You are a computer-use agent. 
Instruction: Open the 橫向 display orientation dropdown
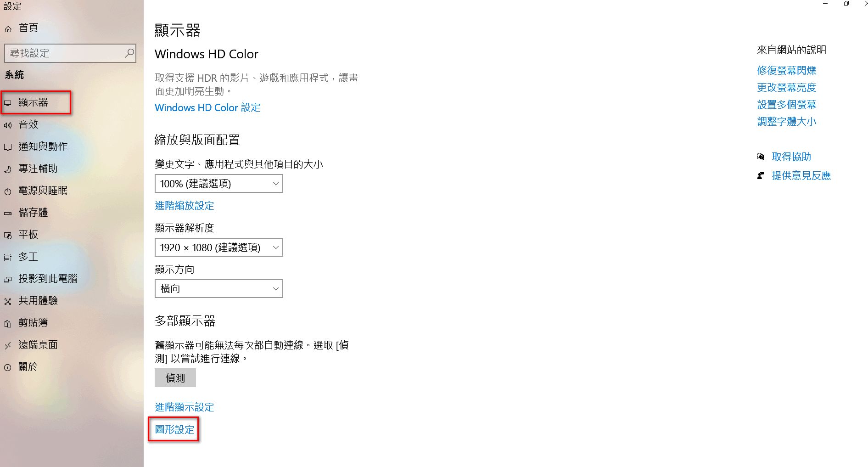pyautogui.click(x=219, y=289)
